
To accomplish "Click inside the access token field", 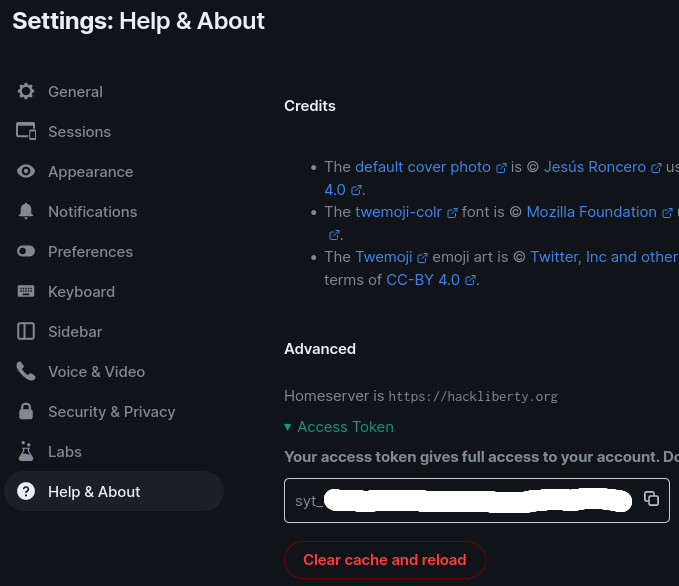I will click(463, 501).
